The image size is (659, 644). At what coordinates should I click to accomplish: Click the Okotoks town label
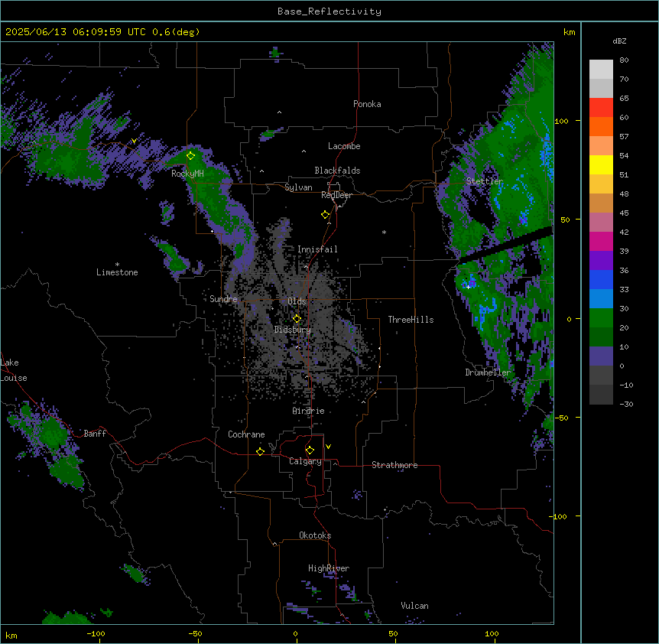tap(315, 535)
